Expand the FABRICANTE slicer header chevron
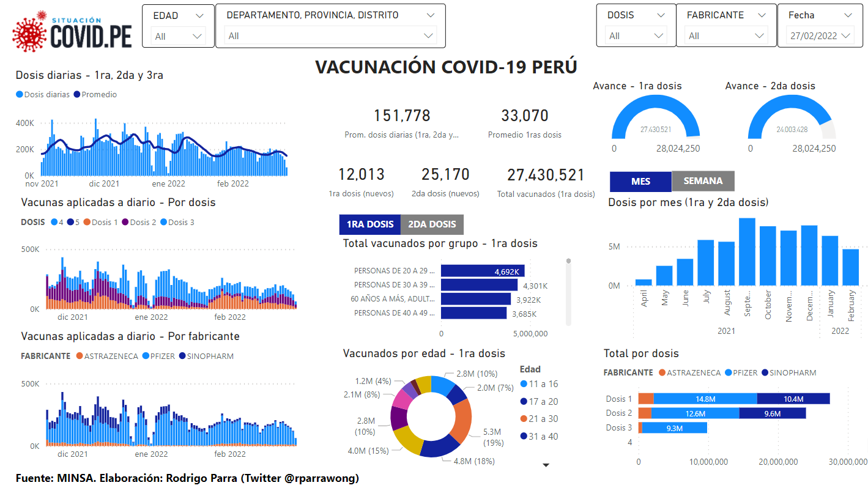Viewport: 868px width, 488px height. [762, 15]
